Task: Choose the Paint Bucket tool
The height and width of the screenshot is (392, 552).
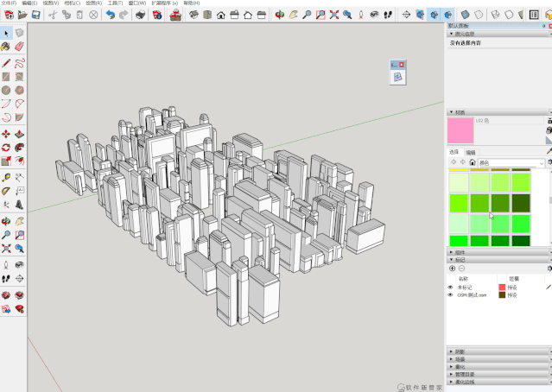Action: tap(6, 47)
